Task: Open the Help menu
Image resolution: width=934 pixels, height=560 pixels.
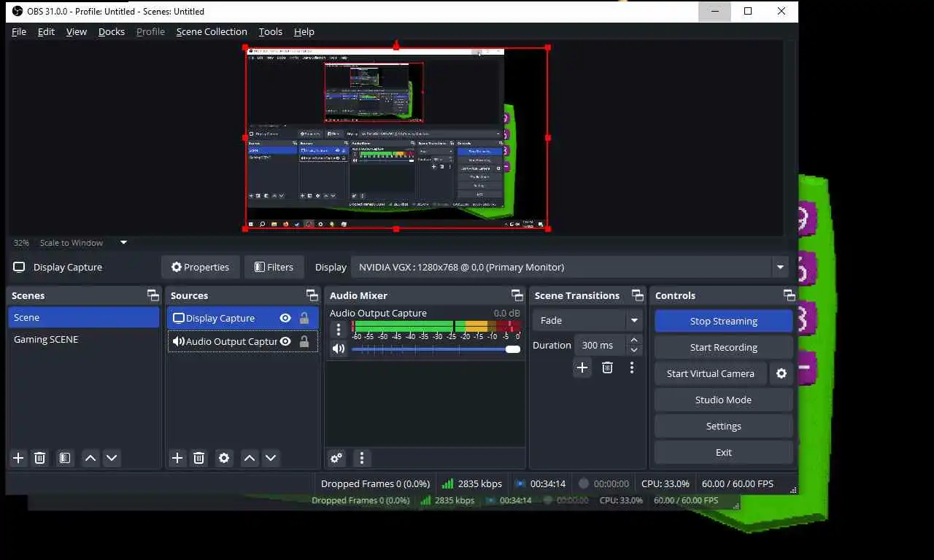Action: (x=304, y=31)
